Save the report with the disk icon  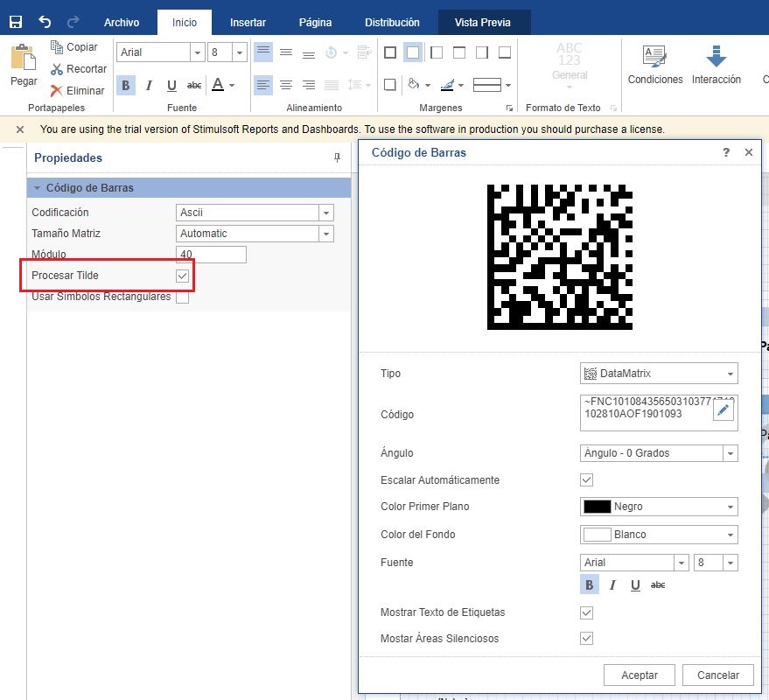click(16, 22)
